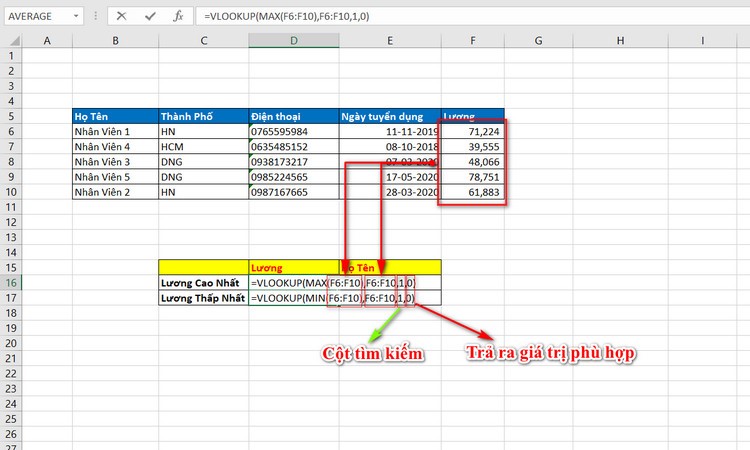Select cell 'Nhân Viên 5'
This screenshot has width=750, height=450.
pos(115,177)
